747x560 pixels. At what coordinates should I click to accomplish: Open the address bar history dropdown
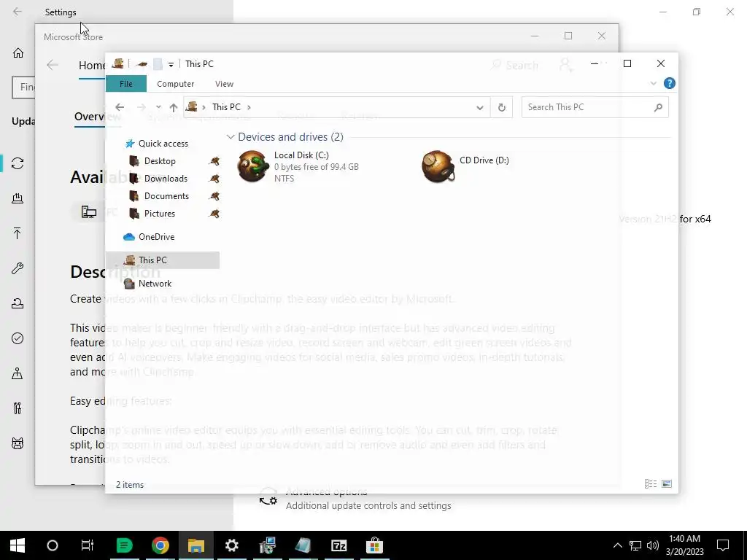point(480,107)
